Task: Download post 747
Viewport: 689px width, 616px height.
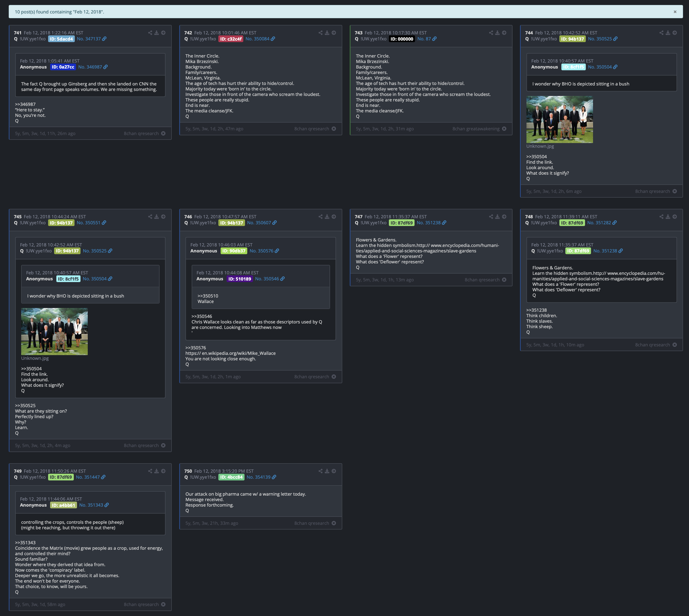Action: [x=497, y=217]
